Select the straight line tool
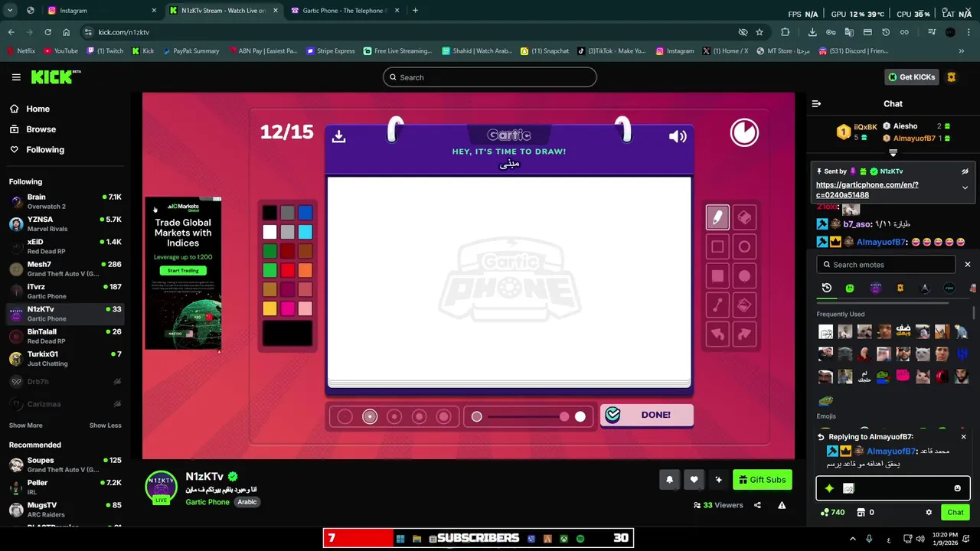The height and width of the screenshot is (551, 980). point(717,305)
